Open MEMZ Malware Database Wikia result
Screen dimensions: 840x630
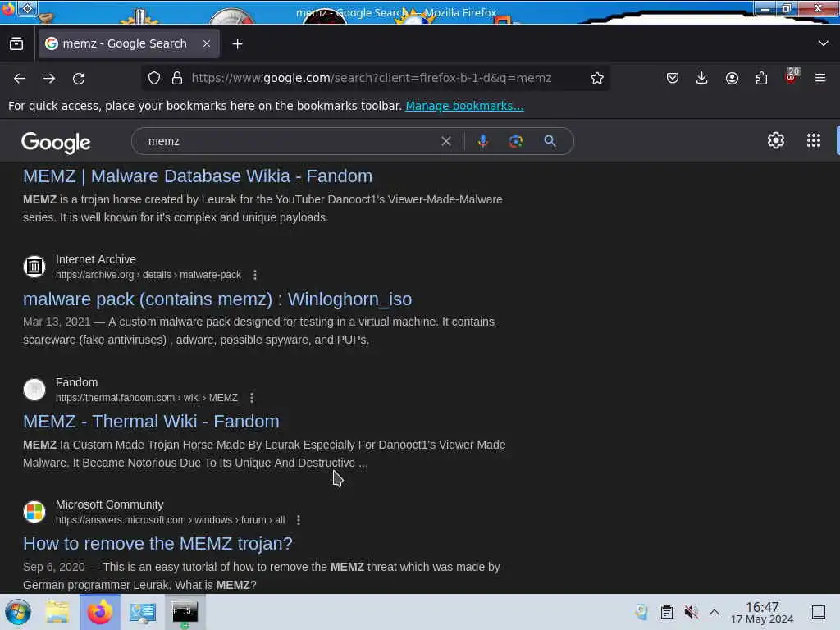coord(198,176)
